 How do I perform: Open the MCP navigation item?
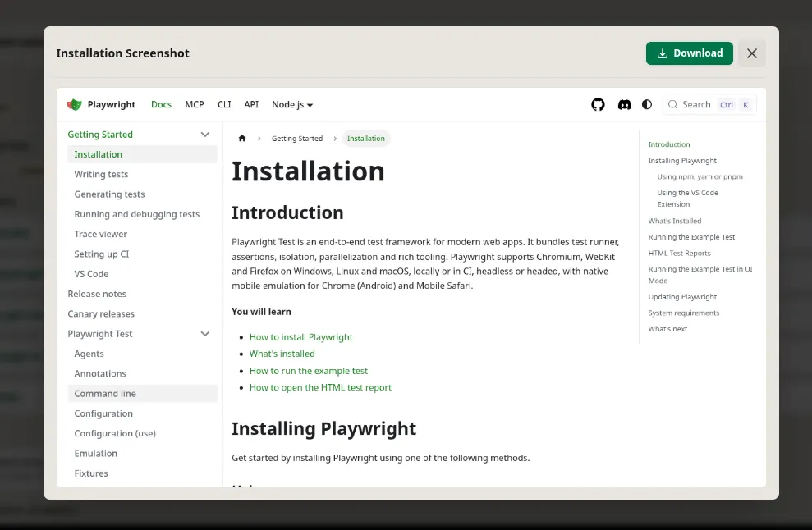pos(195,104)
